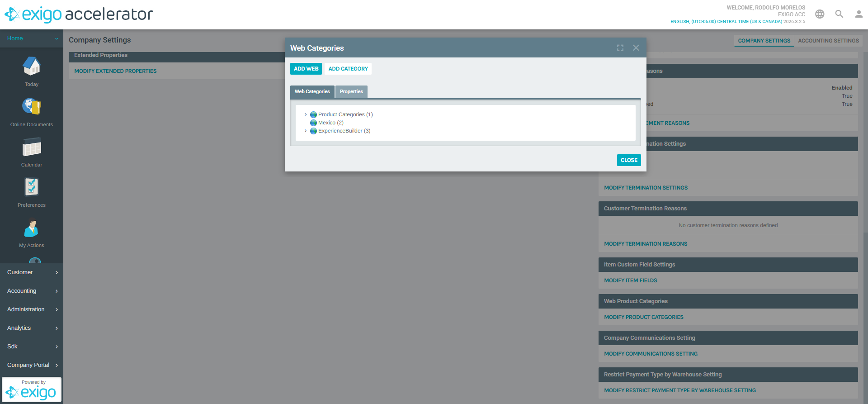868x404 pixels.
Task: Close Web Categories dialog with X icon
Action: tap(636, 48)
